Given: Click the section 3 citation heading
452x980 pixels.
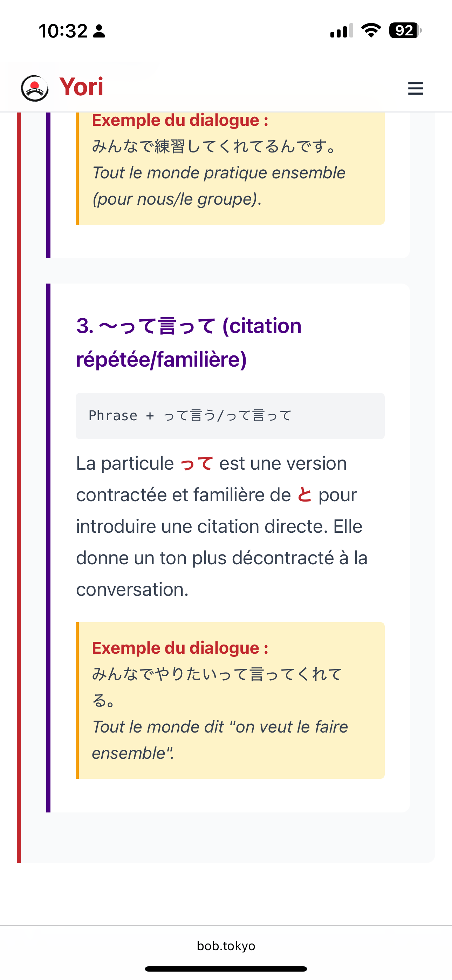Looking at the screenshot, I should [x=189, y=342].
